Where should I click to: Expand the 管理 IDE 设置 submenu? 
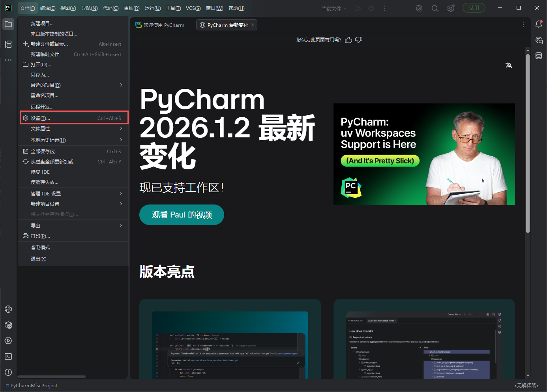[x=73, y=194]
